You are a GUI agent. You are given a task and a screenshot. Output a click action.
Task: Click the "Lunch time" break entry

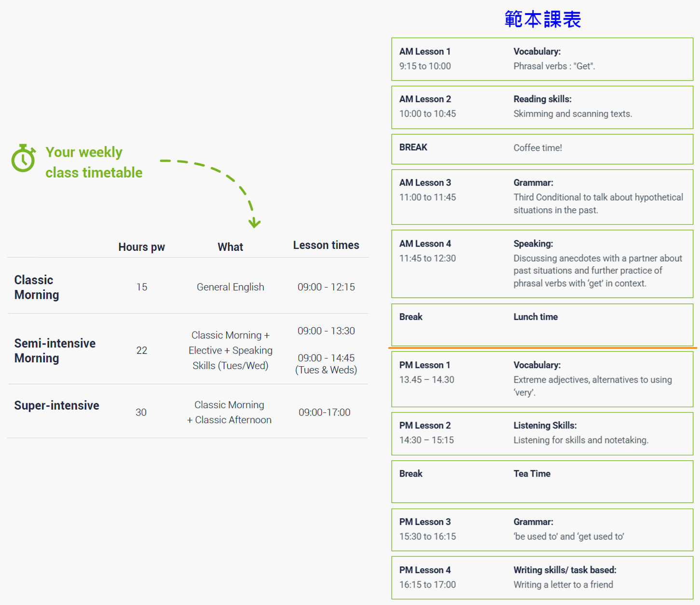(x=535, y=317)
